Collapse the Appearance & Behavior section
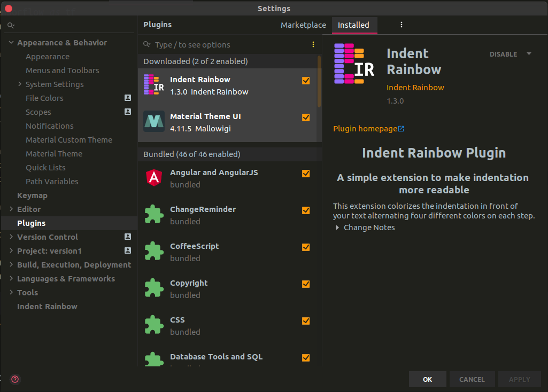Viewport: 548px width, 392px height. (x=11, y=42)
